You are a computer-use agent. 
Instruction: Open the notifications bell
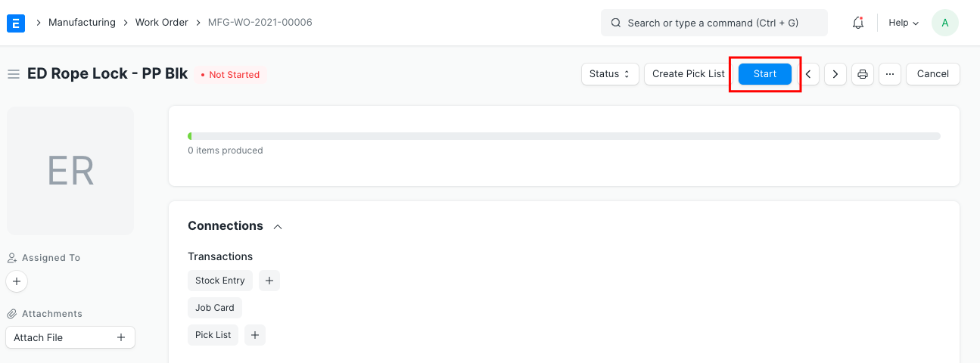pyautogui.click(x=858, y=23)
